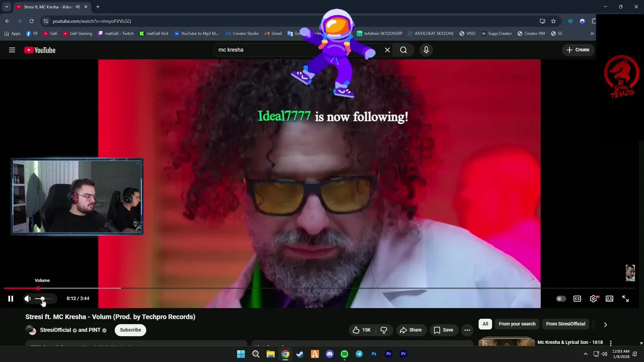644x362 pixels.
Task: Toggle the autoplay switch
Action: click(x=560, y=299)
